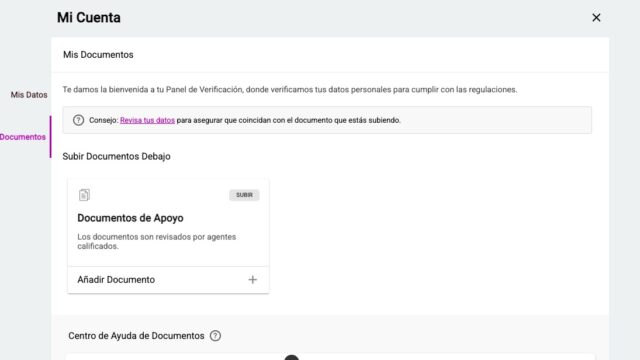
Task: Close the Mi Cuenta panel
Action: tap(596, 18)
